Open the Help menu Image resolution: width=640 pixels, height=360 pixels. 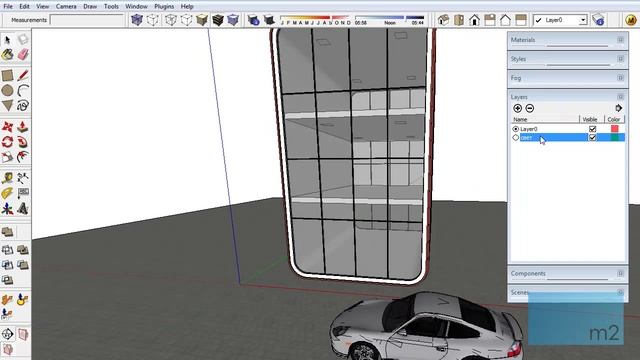pos(187,7)
